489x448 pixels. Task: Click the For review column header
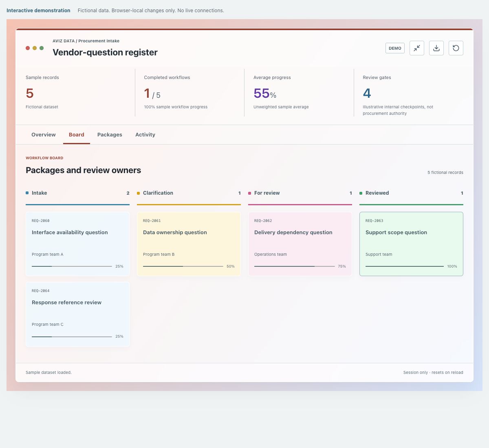click(300, 193)
